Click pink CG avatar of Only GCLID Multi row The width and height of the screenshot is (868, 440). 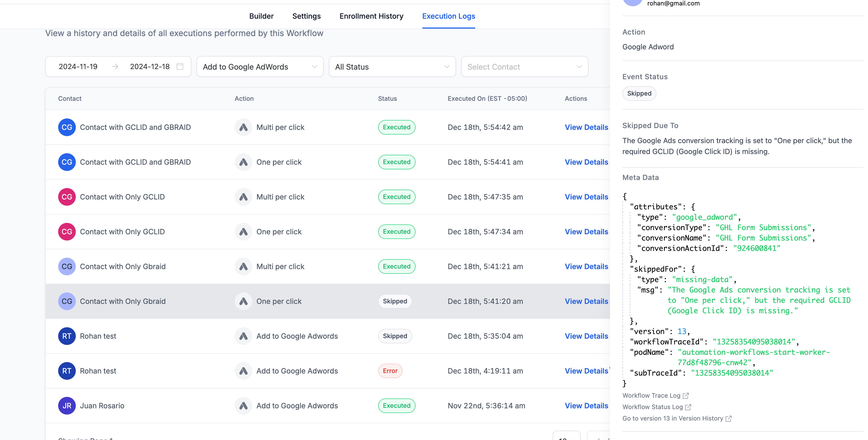[67, 197]
